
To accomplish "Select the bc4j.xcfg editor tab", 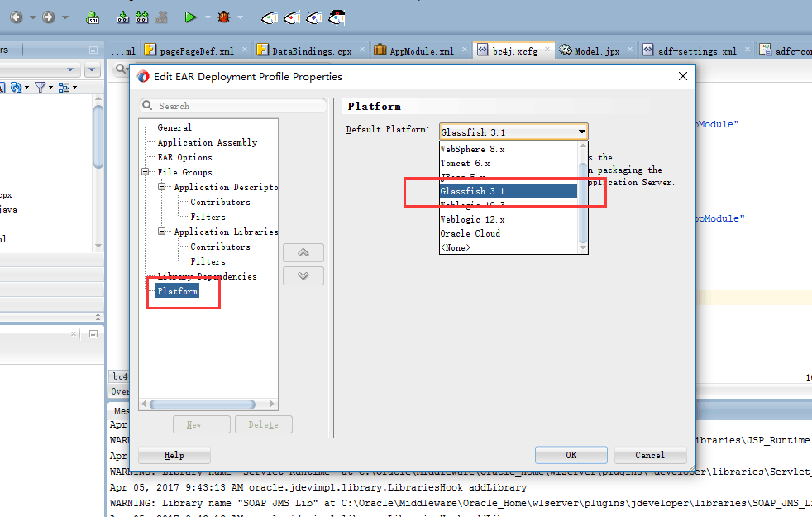I will click(x=515, y=50).
